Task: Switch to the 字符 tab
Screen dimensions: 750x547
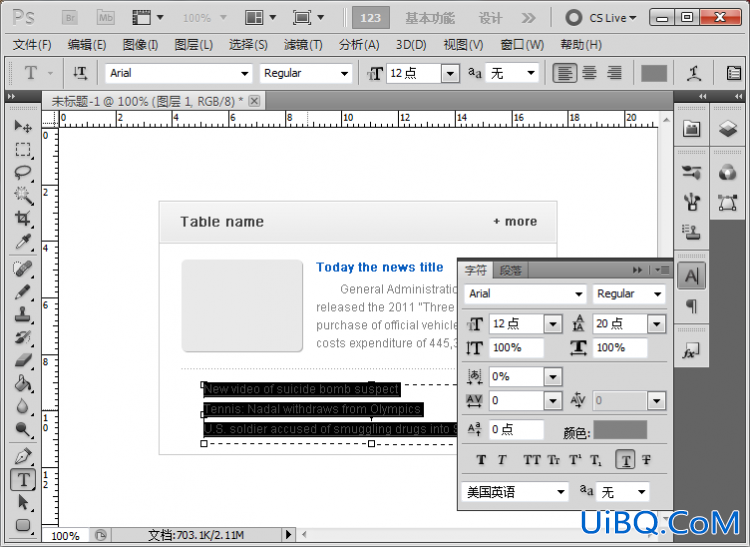Action: [475, 270]
